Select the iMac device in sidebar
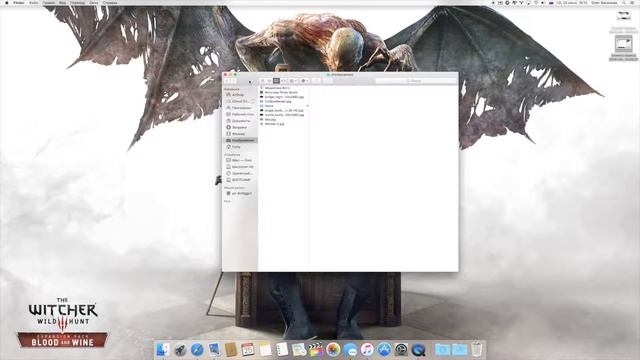 239,160
